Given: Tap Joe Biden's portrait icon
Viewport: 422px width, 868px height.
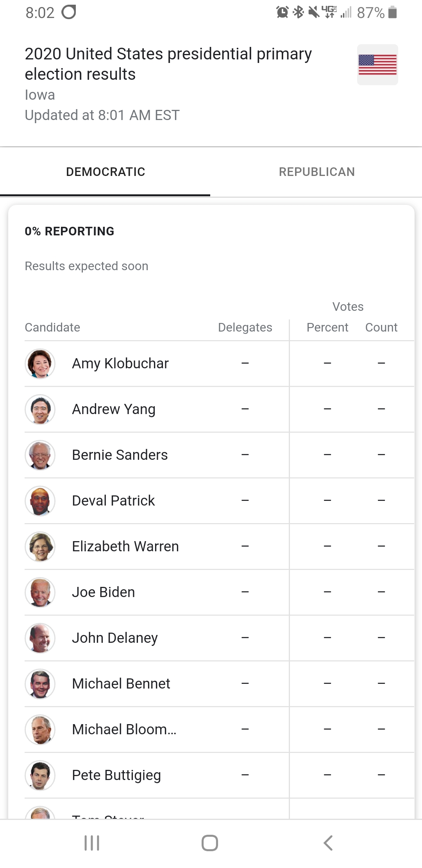Looking at the screenshot, I should 40,592.
